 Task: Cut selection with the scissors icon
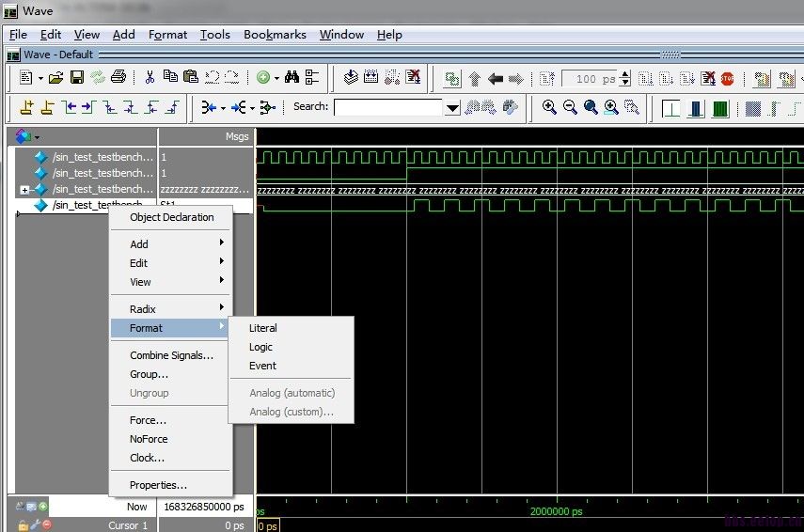click(x=150, y=77)
